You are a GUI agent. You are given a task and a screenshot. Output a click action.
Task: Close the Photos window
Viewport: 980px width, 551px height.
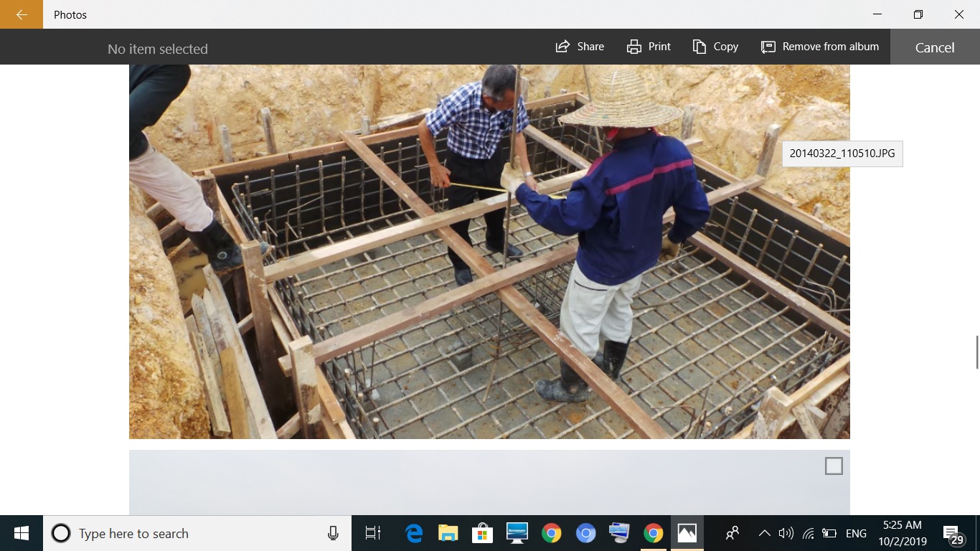point(959,14)
